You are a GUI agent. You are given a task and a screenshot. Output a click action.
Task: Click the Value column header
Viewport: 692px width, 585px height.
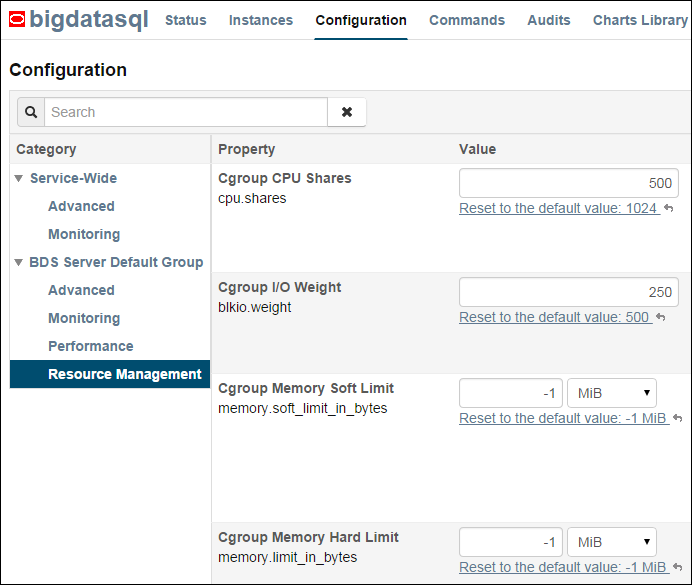(x=478, y=149)
